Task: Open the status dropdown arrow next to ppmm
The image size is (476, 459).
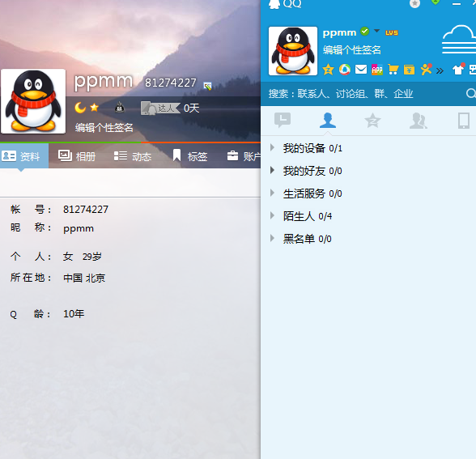Action: pos(376,31)
